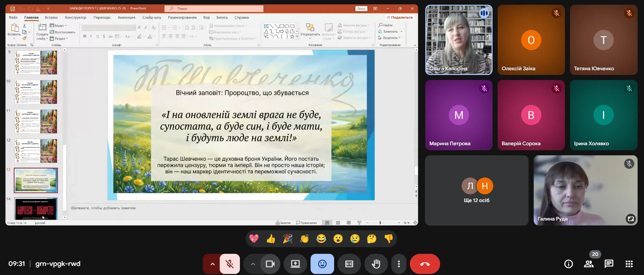Open meeting details info icon

[x=568, y=264]
